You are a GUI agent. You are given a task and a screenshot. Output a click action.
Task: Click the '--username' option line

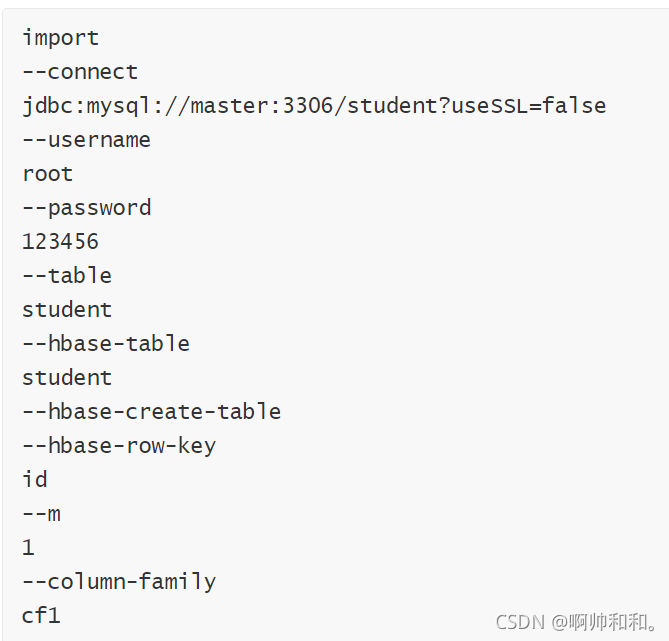click(87, 140)
